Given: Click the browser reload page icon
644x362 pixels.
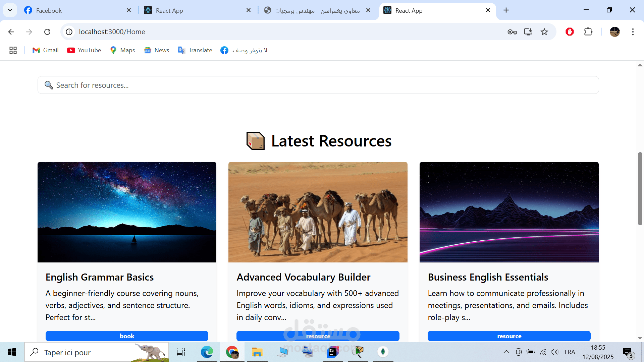Looking at the screenshot, I should (47, 32).
